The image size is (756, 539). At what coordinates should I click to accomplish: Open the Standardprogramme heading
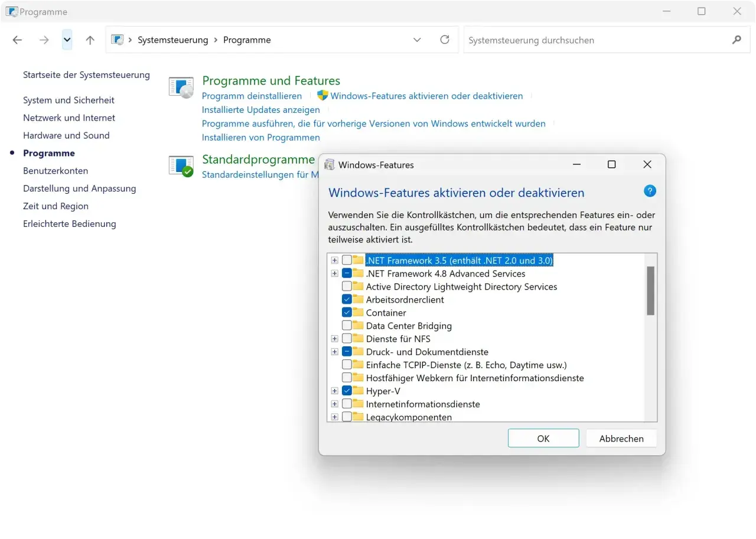click(x=259, y=160)
